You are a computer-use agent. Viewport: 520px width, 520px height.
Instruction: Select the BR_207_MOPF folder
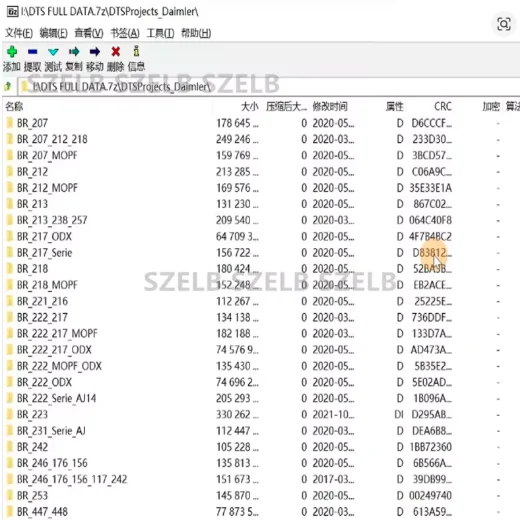pos(47,155)
